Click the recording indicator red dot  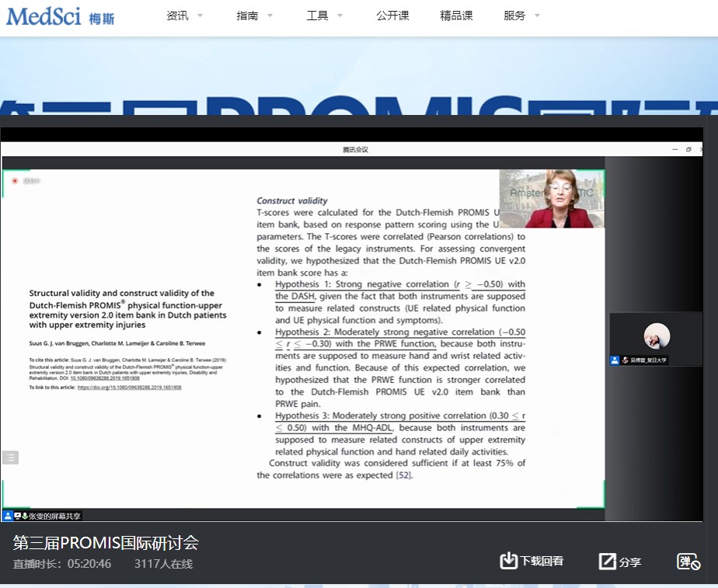(14, 181)
